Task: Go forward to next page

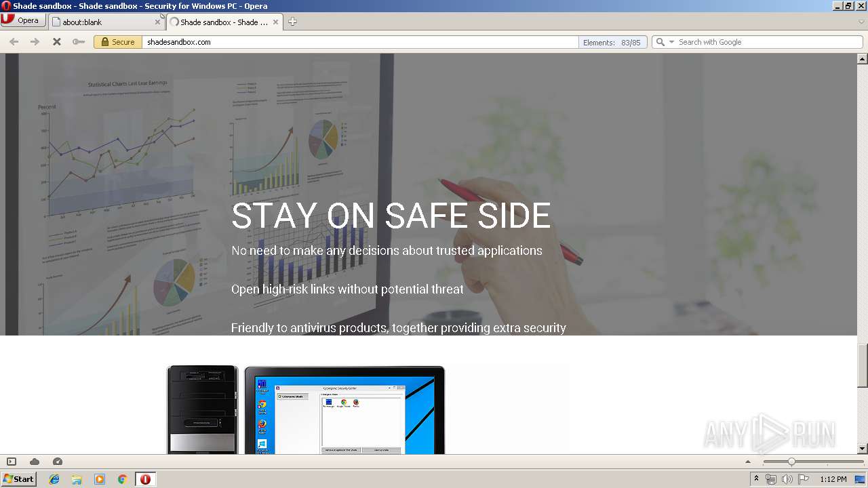Action: pos(35,42)
